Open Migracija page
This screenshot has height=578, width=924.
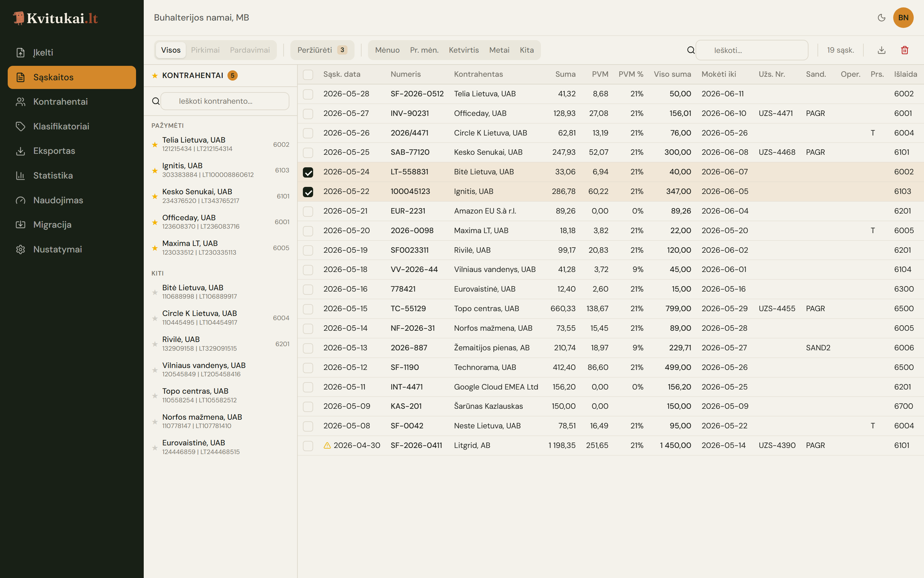(72, 225)
